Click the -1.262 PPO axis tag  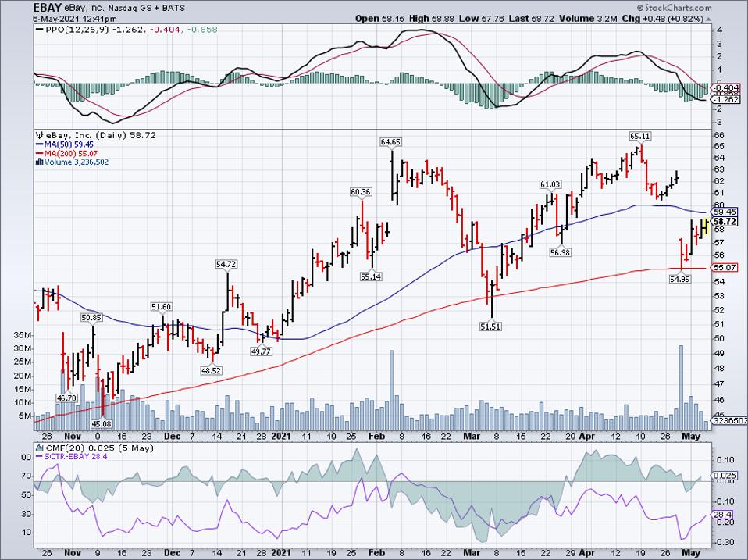click(725, 99)
